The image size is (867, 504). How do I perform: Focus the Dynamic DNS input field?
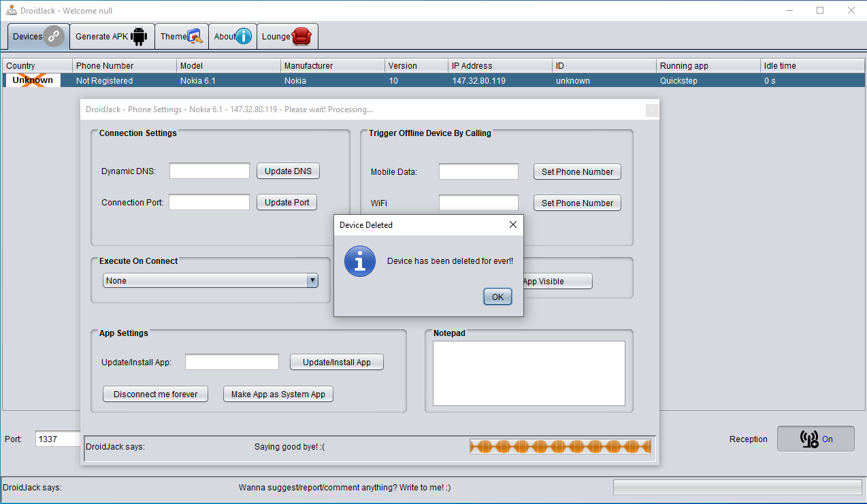click(x=210, y=171)
